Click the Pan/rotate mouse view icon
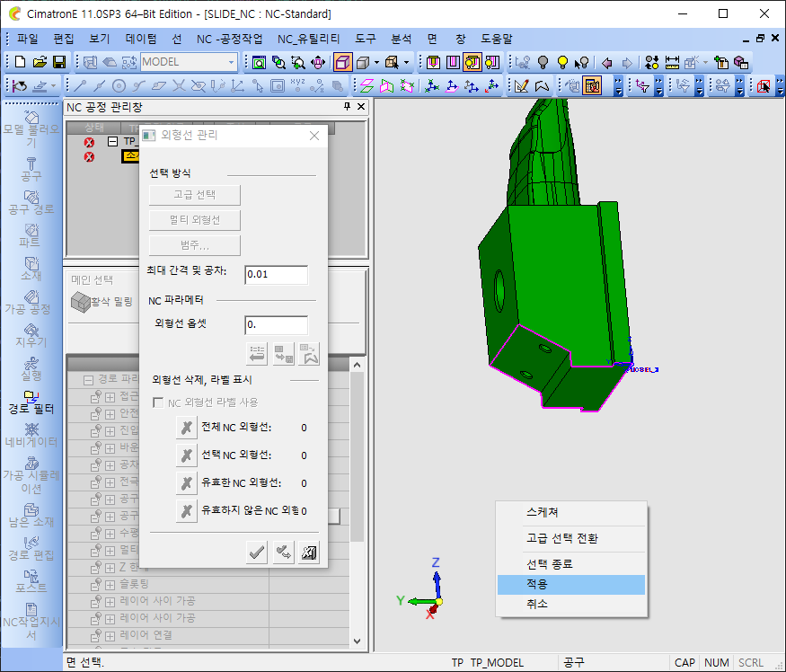This screenshot has width=786, height=672. [318, 62]
